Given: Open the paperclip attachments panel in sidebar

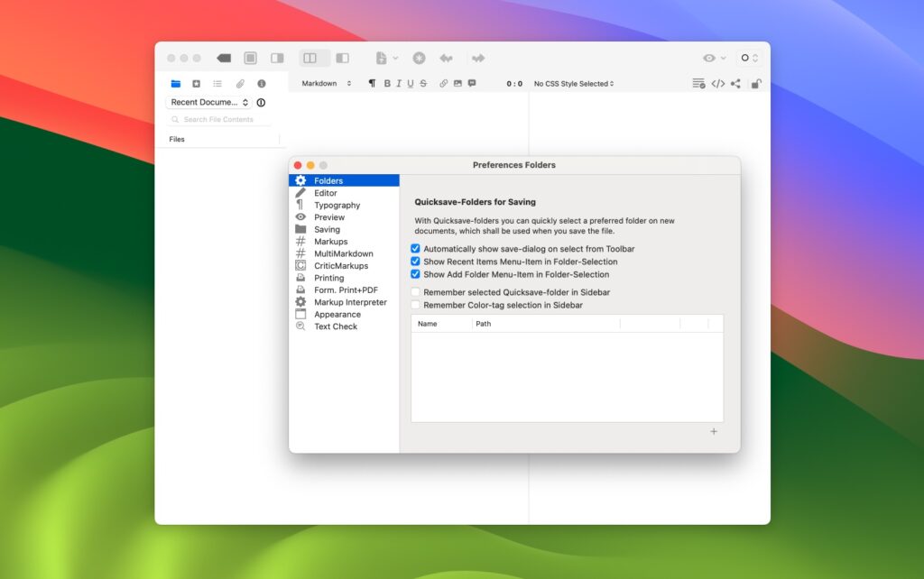Looking at the screenshot, I should click(x=240, y=83).
